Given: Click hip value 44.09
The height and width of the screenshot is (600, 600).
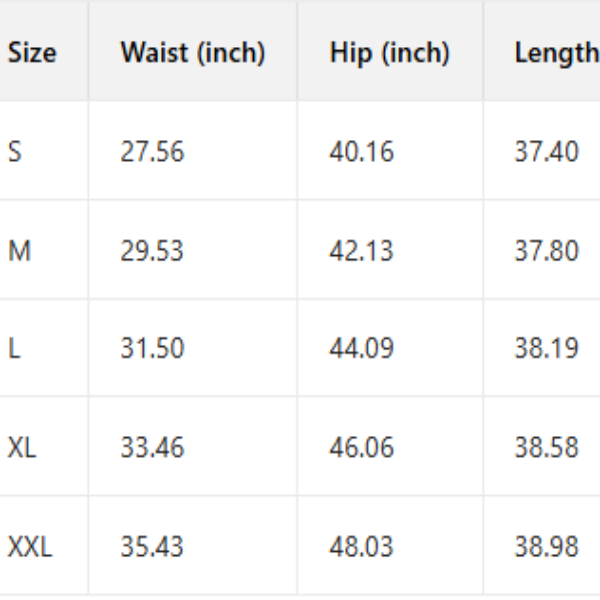Looking at the screenshot, I should (361, 349).
